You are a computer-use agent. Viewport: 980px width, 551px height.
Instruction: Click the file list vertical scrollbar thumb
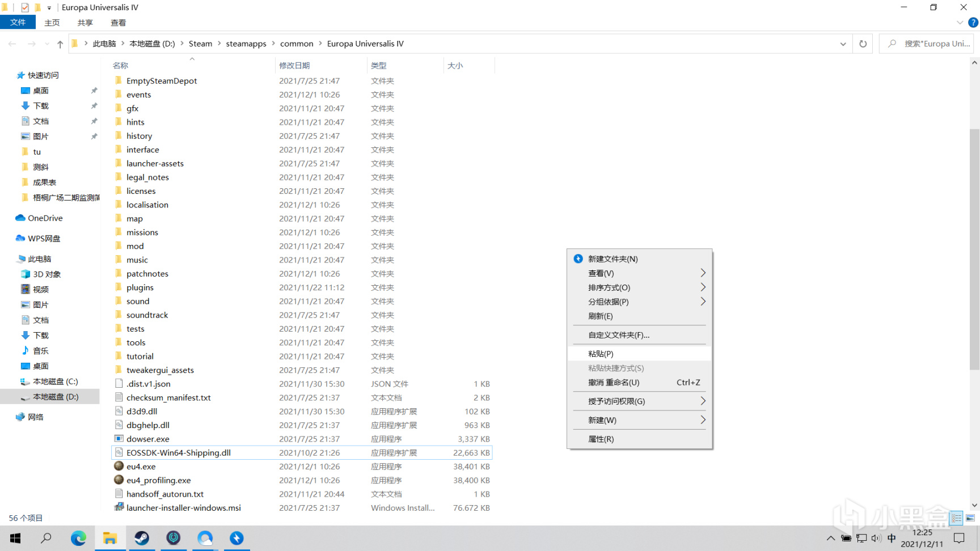(x=974, y=249)
